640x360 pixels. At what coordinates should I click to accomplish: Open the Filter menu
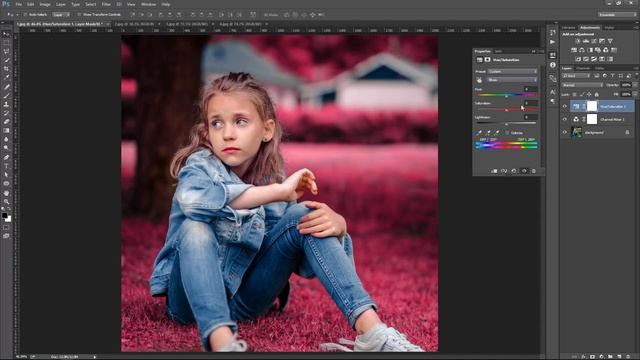[x=106, y=4]
